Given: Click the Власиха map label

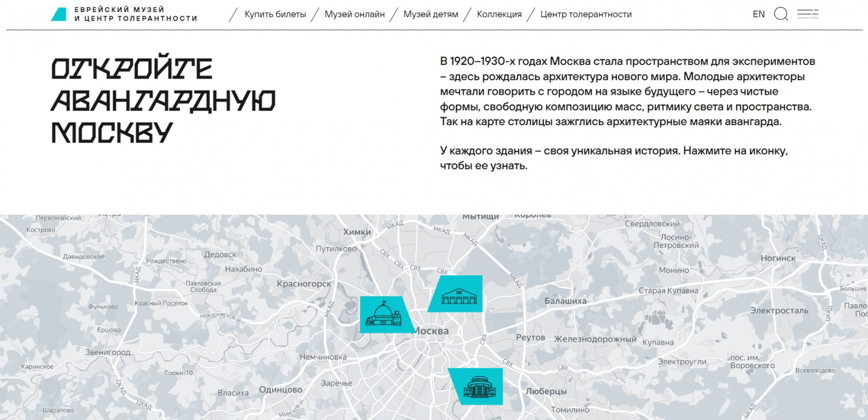Looking at the screenshot, I should (233, 393).
